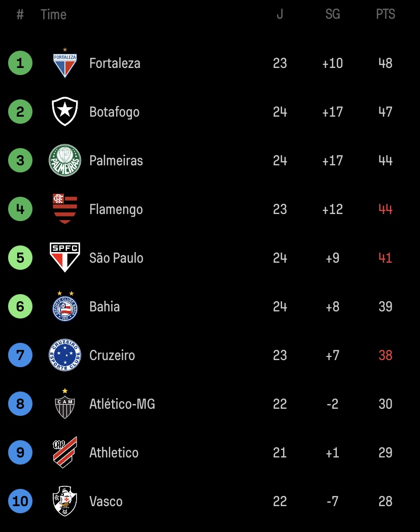This screenshot has height=532, width=420.
Task: Open the Fortaleza team name link
Action: (115, 63)
